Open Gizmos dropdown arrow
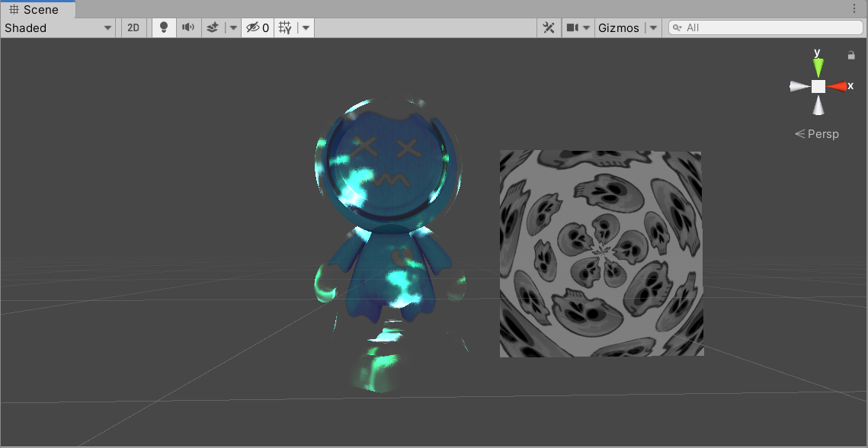The image size is (868, 448). coord(654,27)
